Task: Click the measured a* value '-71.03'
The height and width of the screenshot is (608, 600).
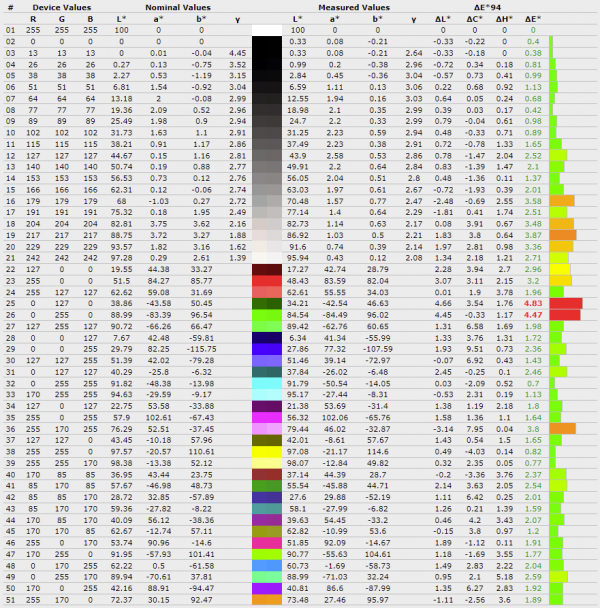Action: coord(335,577)
